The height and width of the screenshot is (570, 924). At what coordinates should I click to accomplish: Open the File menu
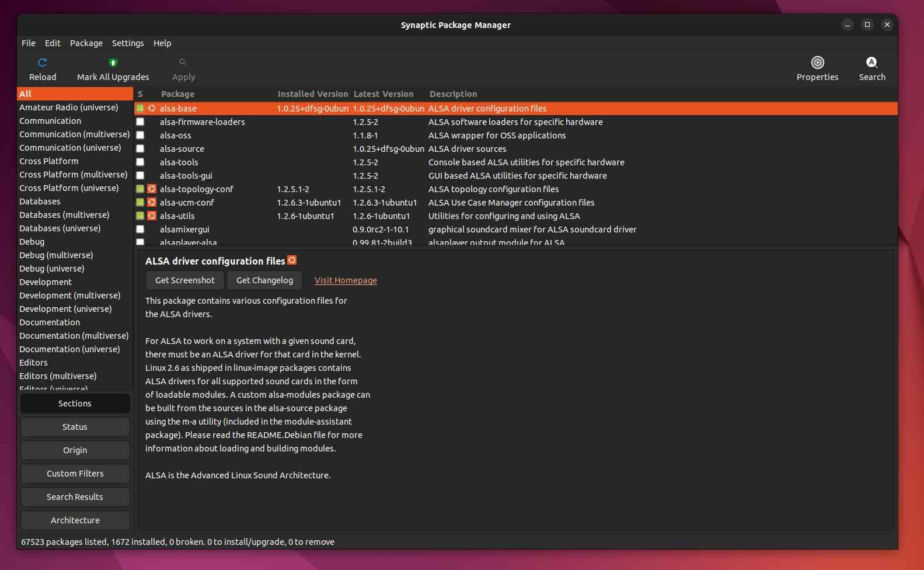tap(29, 43)
